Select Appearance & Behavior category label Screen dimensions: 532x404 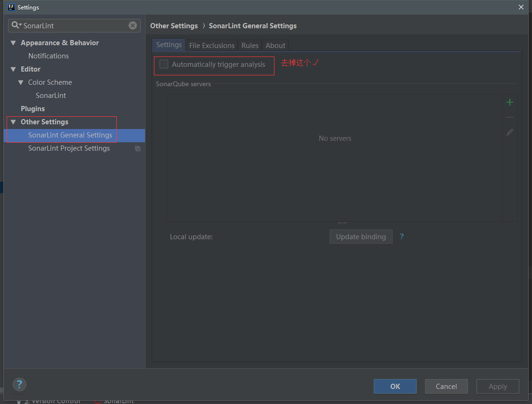tap(60, 43)
